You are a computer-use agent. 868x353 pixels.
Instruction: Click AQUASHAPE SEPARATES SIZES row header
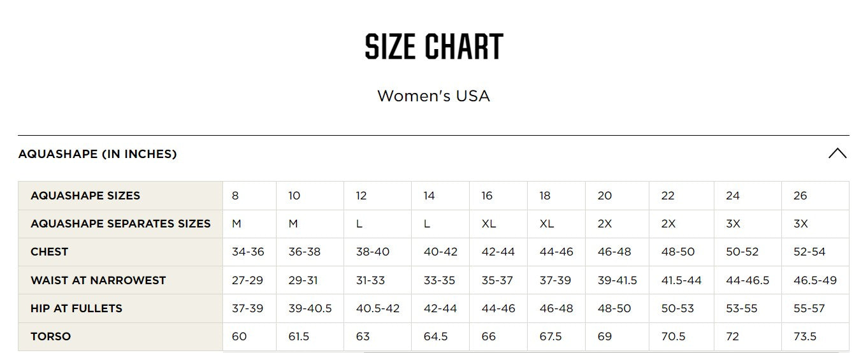click(x=120, y=224)
